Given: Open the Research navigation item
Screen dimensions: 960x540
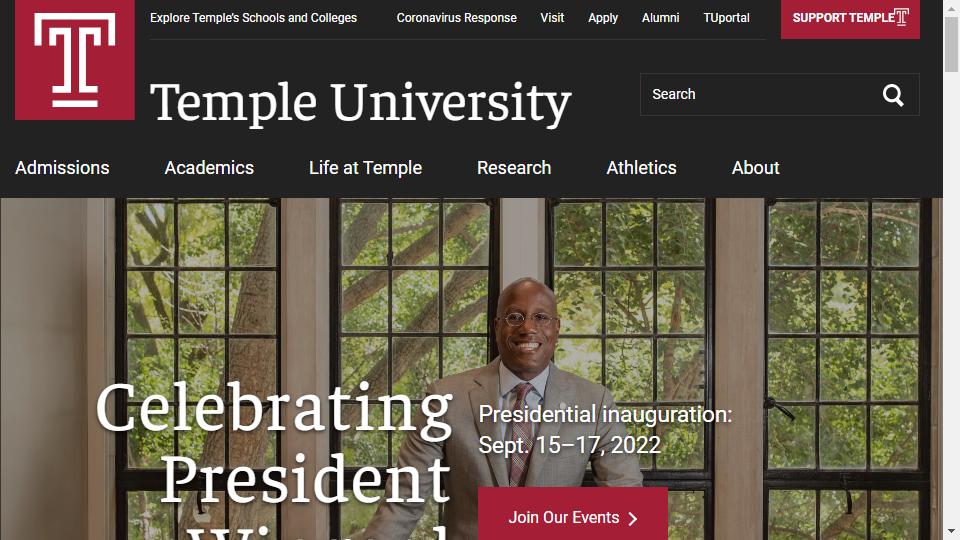Looking at the screenshot, I should [514, 168].
